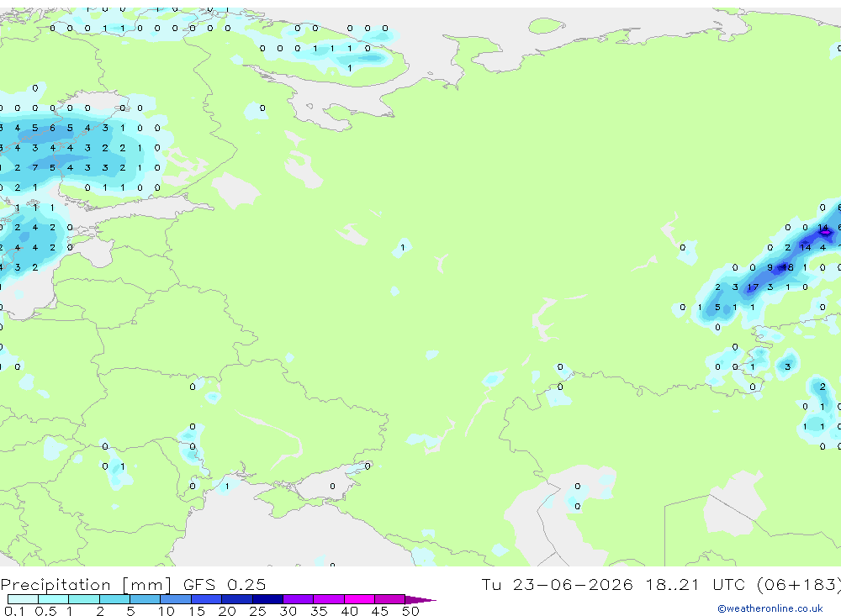This screenshot has width=841, height=616.
Task: Click the 'Tu 23-06-2026 18..21 UTC' timestamp
Action: pos(614,584)
